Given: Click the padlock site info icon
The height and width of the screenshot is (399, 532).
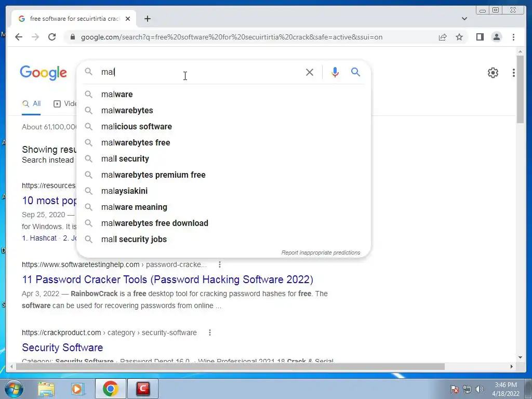Looking at the screenshot, I should point(72,37).
